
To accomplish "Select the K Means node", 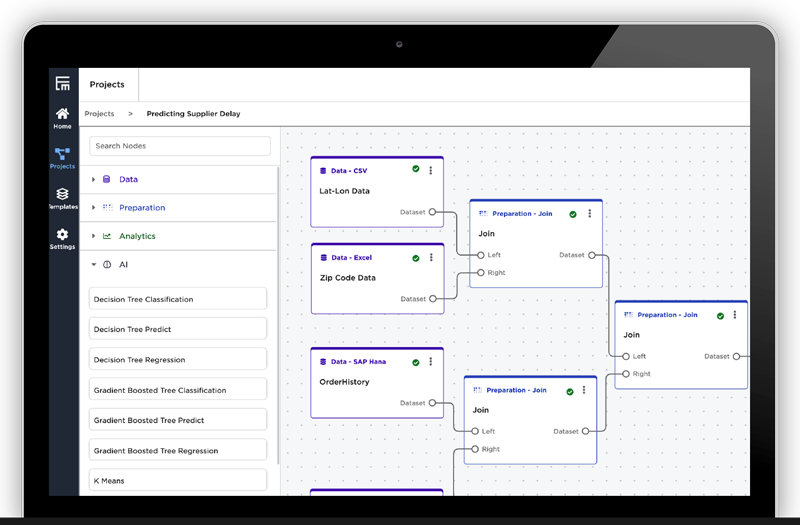I will point(178,481).
